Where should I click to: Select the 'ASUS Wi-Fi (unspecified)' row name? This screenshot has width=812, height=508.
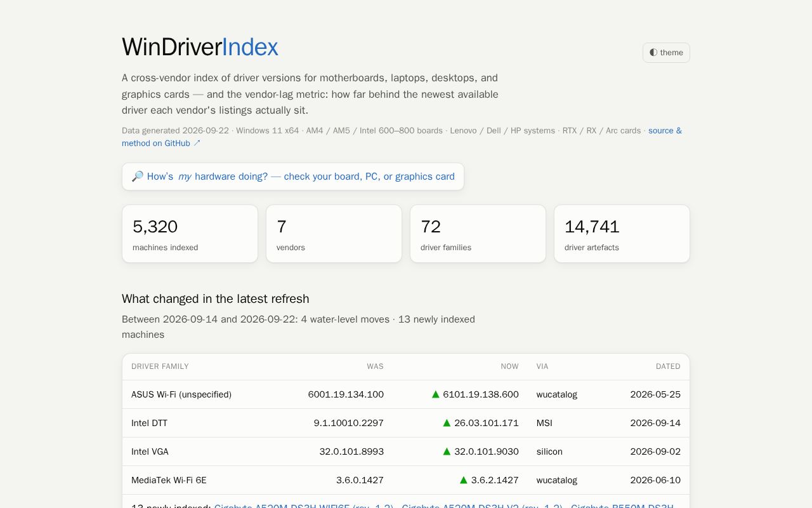(x=181, y=394)
